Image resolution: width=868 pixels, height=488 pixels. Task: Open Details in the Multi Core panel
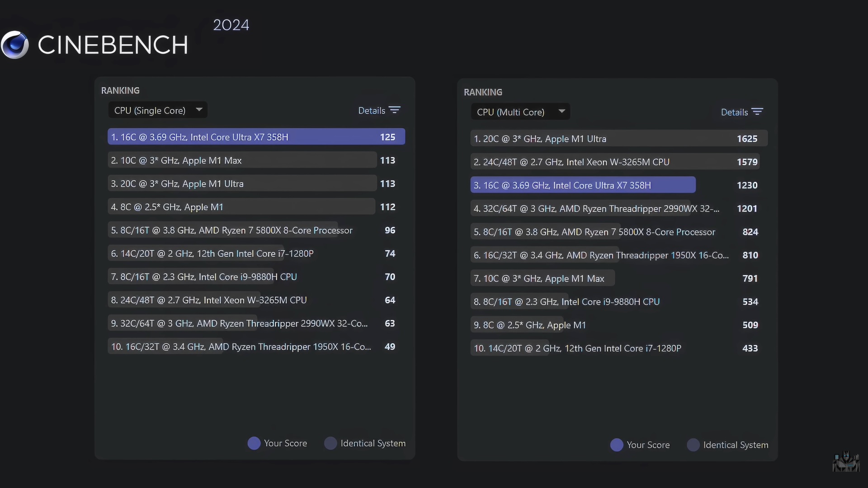click(734, 112)
